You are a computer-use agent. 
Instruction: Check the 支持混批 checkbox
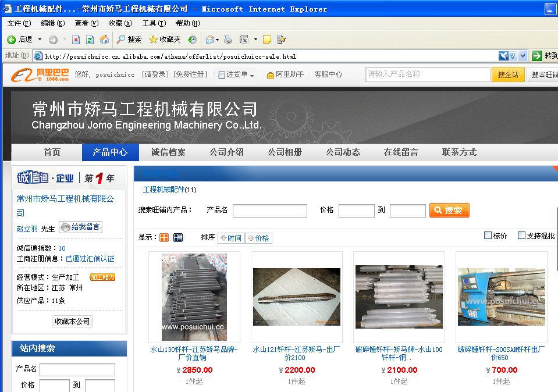click(521, 235)
